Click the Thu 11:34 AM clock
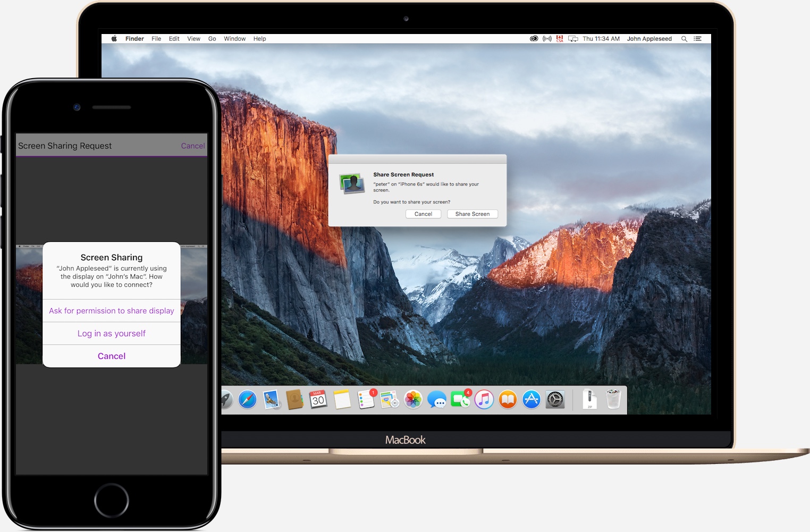This screenshot has height=532, width=810. point(601,39)
